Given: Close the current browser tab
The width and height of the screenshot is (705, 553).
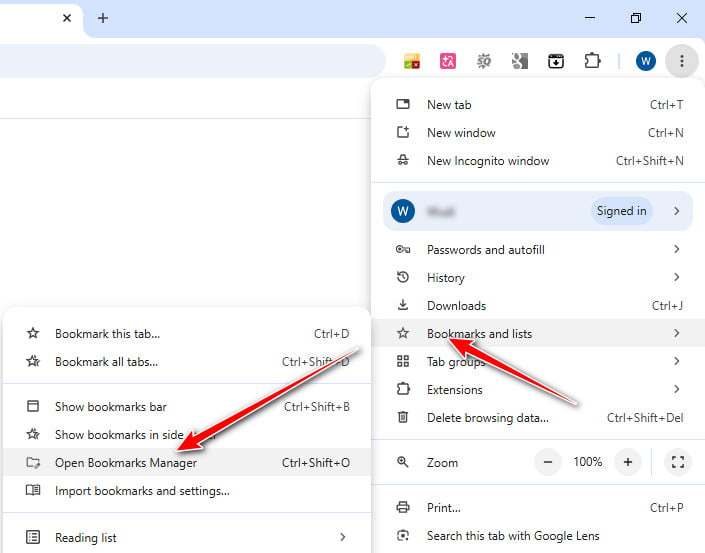Looking at the screenshot, I should point(67,18).
